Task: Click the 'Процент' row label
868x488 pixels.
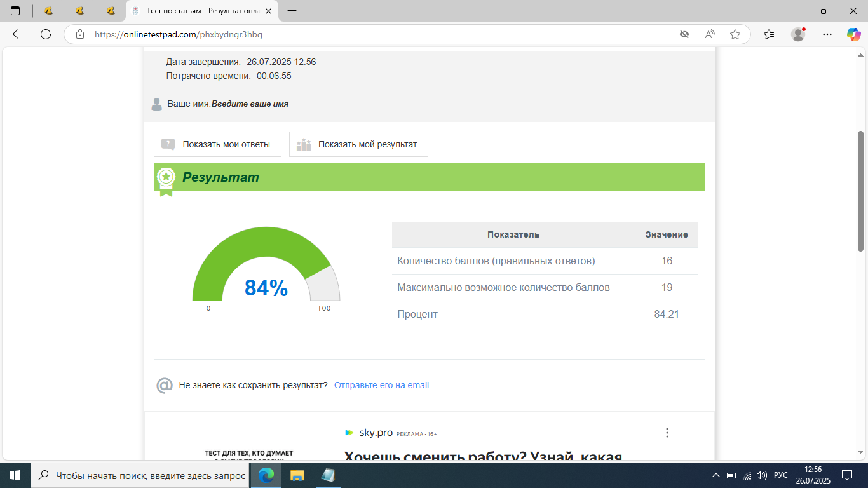Action: (417, 315)
